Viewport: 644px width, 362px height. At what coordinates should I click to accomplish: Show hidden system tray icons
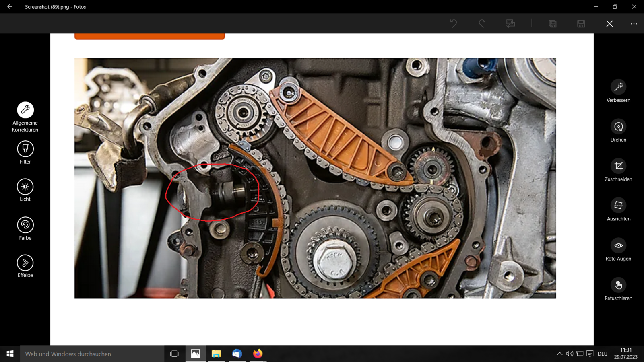[559, 354]
